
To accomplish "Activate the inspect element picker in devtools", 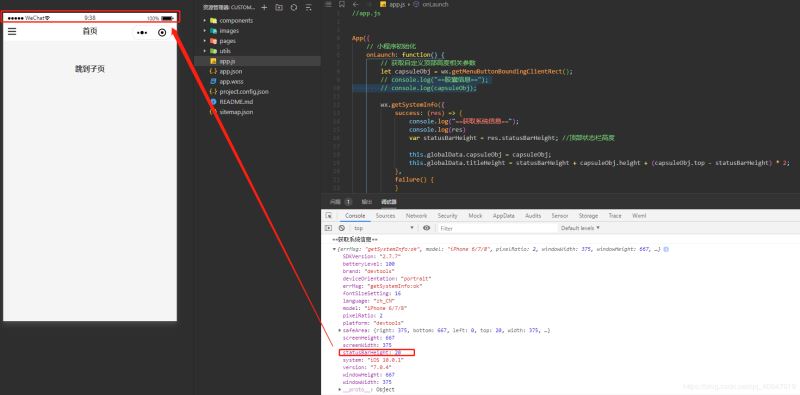I will tap(329, 216).
